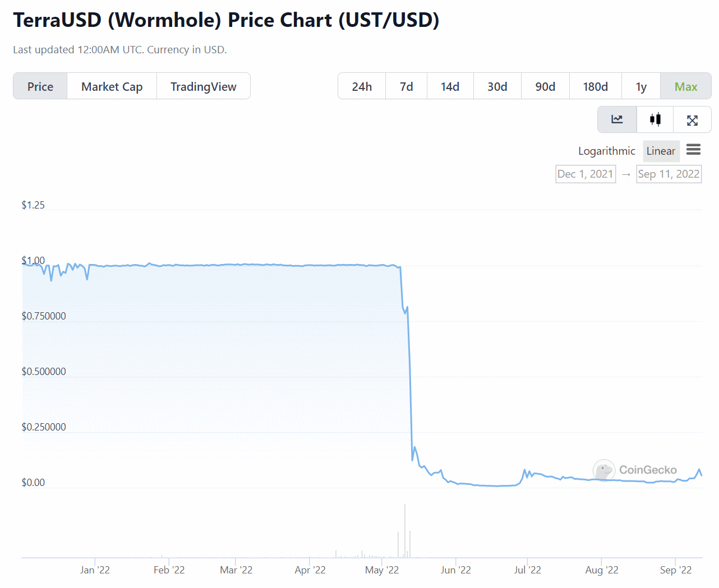The width and height of the screenshot is (719, 588).
Task: Select the Price tab
Action: tap(40, 86)
